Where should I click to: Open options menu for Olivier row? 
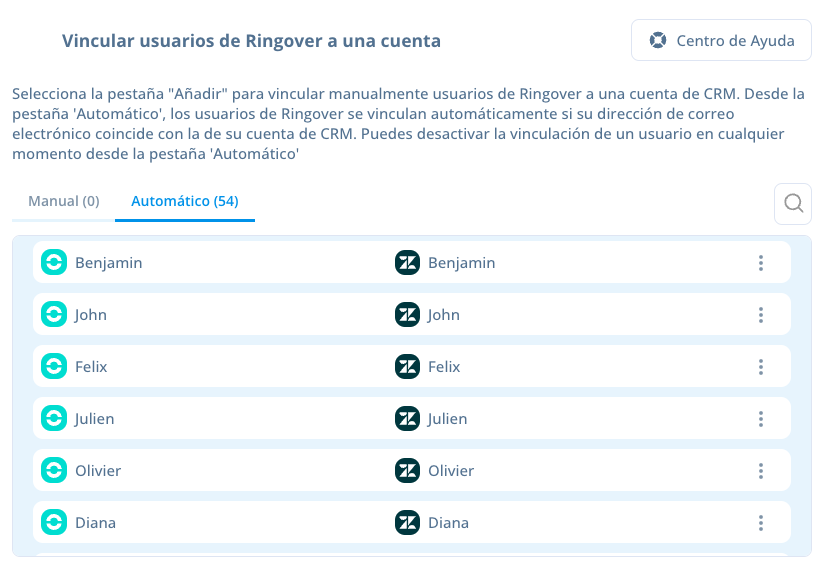click(x=761, y=470)
